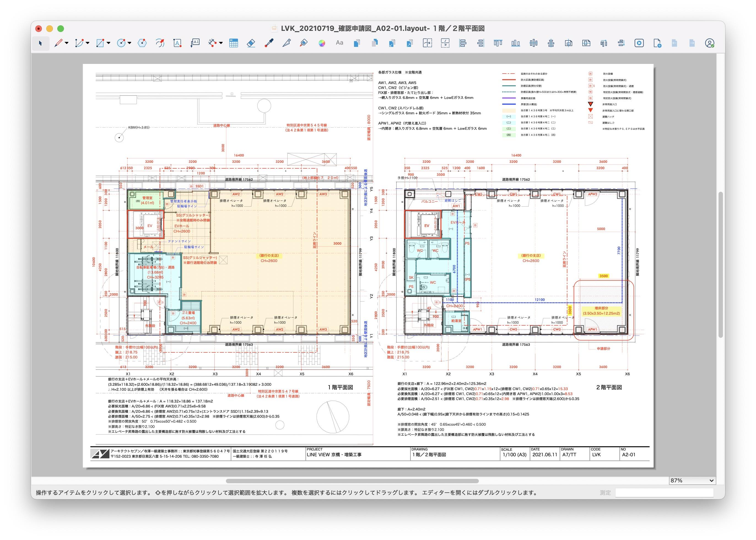Select the arrow selection tool
Viewport: 756px width, 540px height.
[40, 43]
